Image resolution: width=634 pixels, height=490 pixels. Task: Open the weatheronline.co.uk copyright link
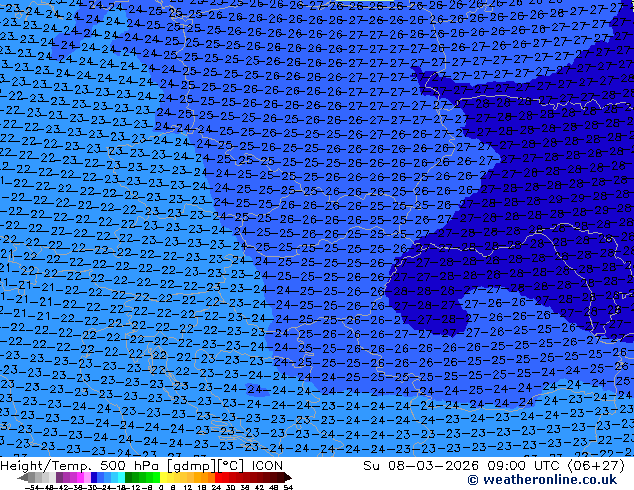click(x=542, y=480)
